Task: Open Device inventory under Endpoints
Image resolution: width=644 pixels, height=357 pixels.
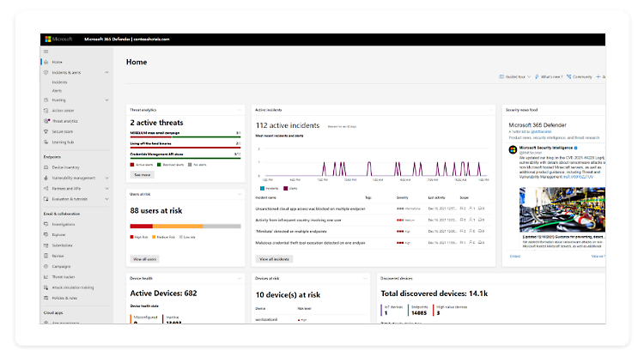Action: pyautogui.click(x=68, y=167)
